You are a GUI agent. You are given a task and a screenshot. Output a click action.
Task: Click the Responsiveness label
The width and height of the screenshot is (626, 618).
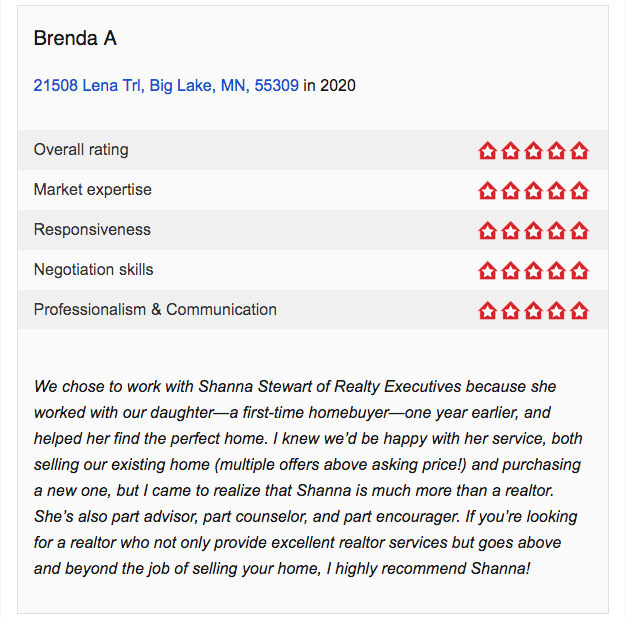click(92, 230)
